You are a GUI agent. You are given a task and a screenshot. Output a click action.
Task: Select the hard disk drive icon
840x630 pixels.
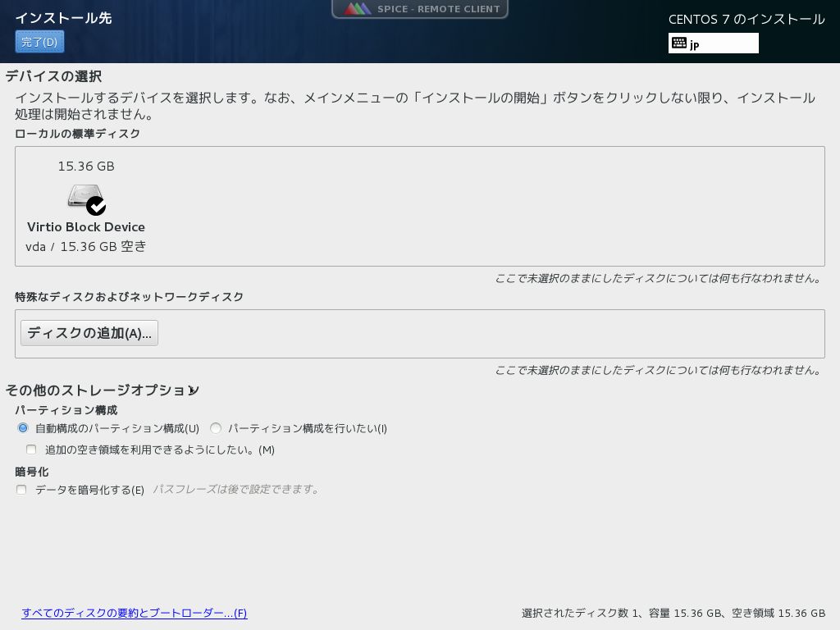pyautogui.click(x=84, y=196)
